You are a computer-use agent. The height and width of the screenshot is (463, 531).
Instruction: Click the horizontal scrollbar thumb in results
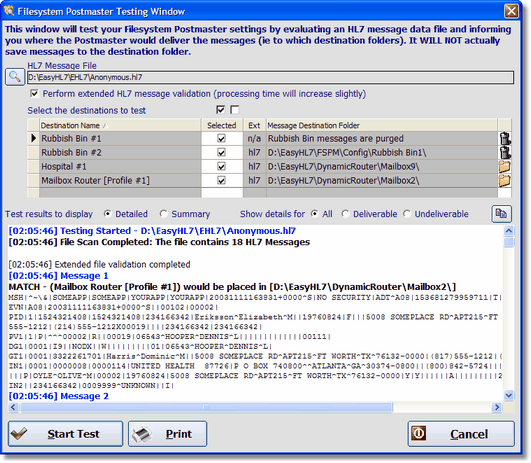(207, 407)
